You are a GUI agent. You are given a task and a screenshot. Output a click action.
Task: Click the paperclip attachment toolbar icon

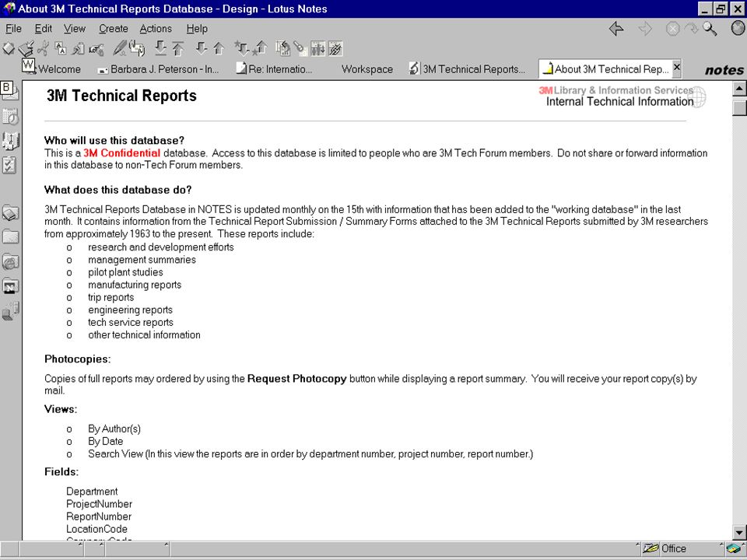pos(79,48)
